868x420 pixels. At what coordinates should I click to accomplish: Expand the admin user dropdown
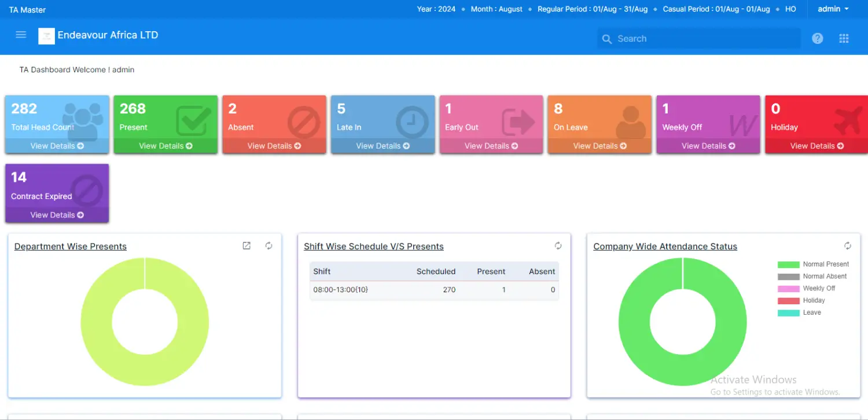click(833, 9)
